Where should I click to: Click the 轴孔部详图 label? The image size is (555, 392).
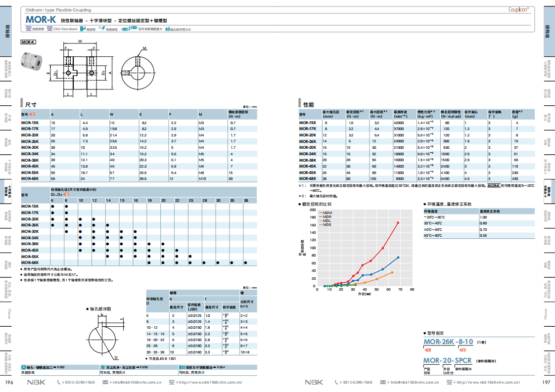[x=100, y=309]
